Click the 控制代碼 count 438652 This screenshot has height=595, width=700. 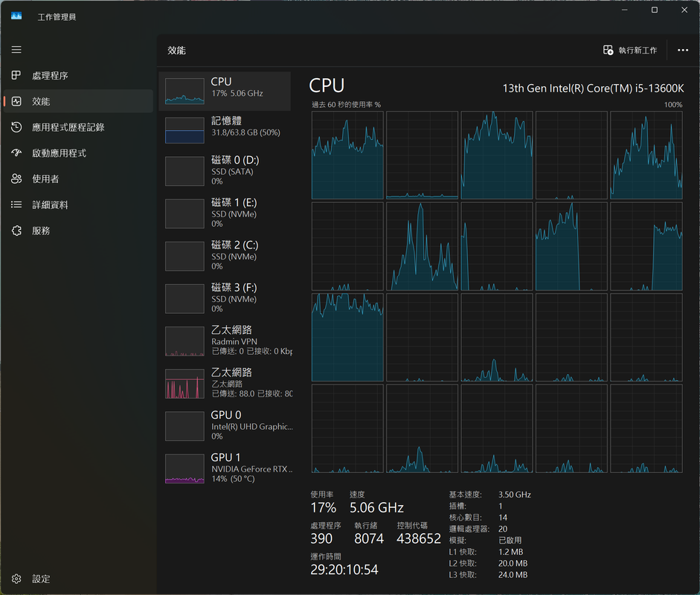tap(418, 538)
